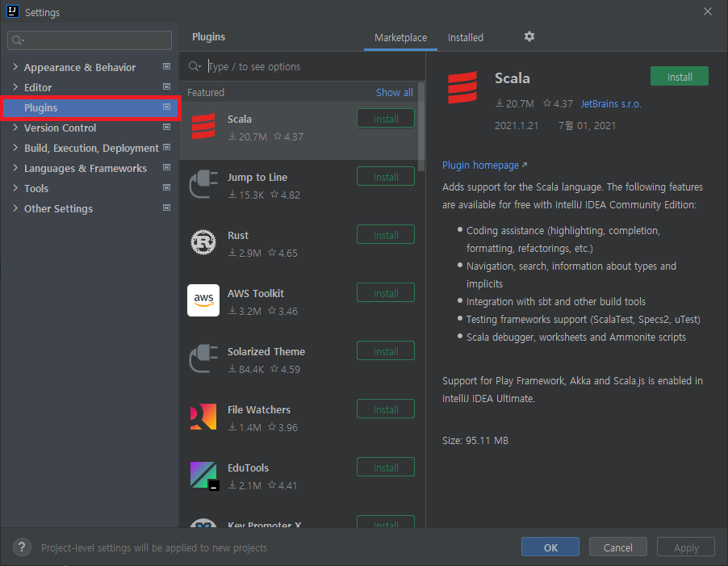Switch to the Installed tab
This screenshot has height=566, width=728.
point(466,38)
